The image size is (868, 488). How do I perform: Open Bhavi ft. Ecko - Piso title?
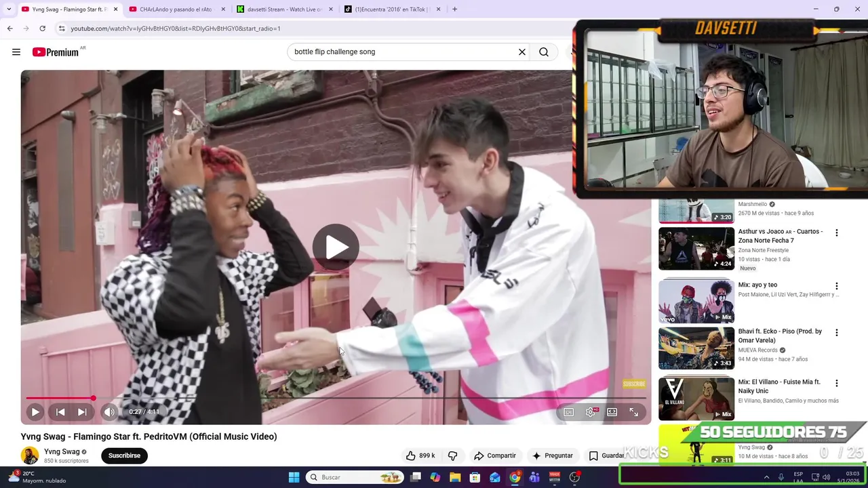[780, 335]
